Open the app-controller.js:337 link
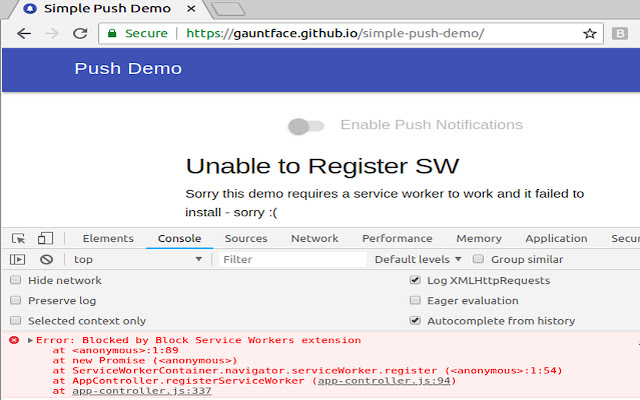 click(x=142, y=391)
